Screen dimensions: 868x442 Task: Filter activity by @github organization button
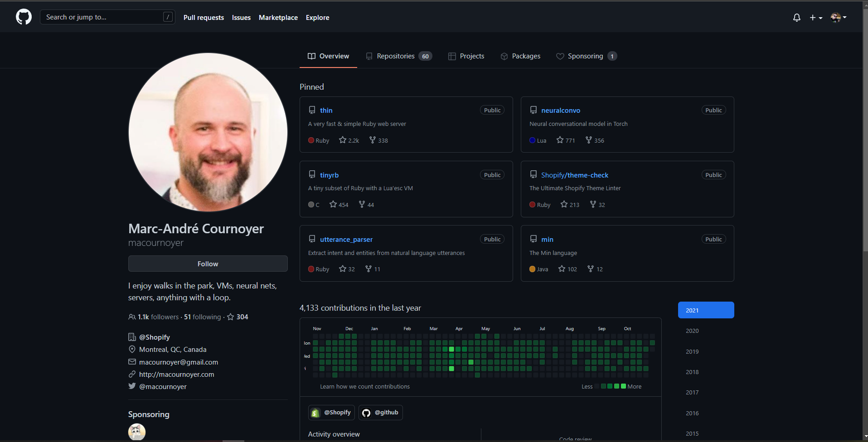pyautogui.click(x=381, y=413)
